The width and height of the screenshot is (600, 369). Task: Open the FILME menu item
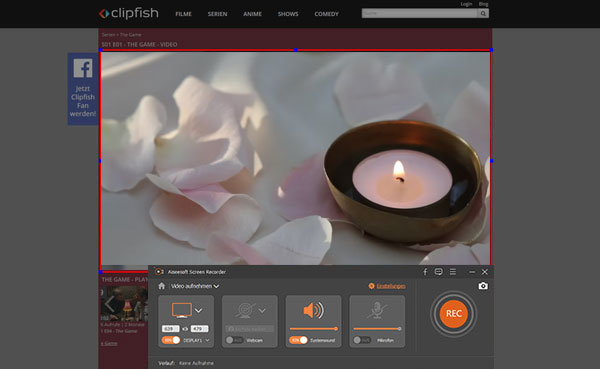coord(183,14)
